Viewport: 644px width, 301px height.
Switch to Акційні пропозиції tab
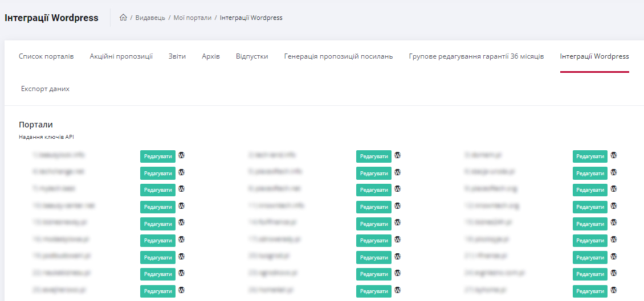(121, 56)
